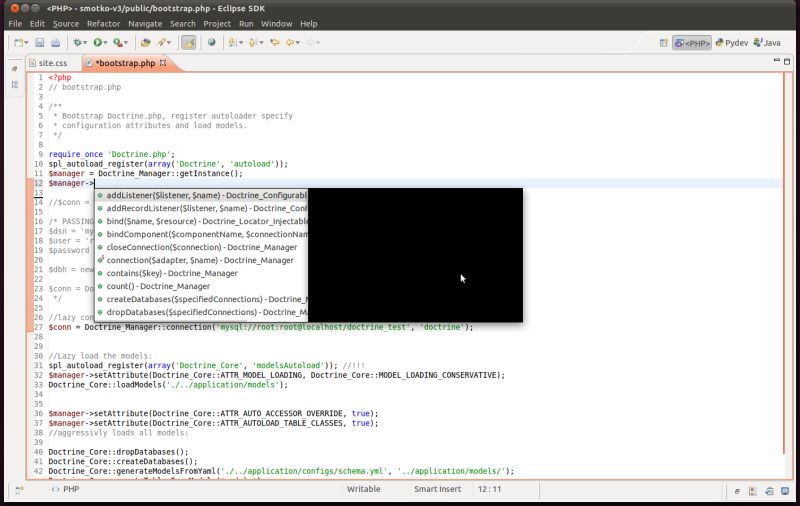Choose bindComponent autocomplete suggestion

pyautogui.click(x=202, y=234)
